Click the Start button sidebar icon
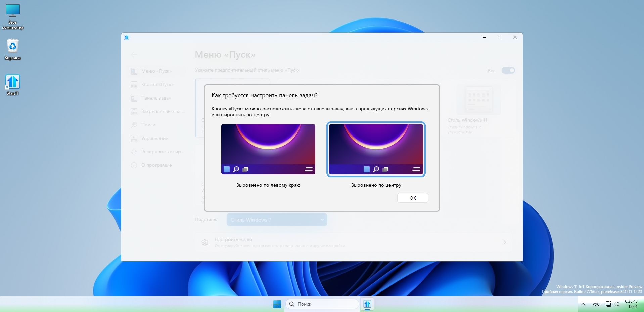This screenshot has height=312, width=644. [134, 84]
